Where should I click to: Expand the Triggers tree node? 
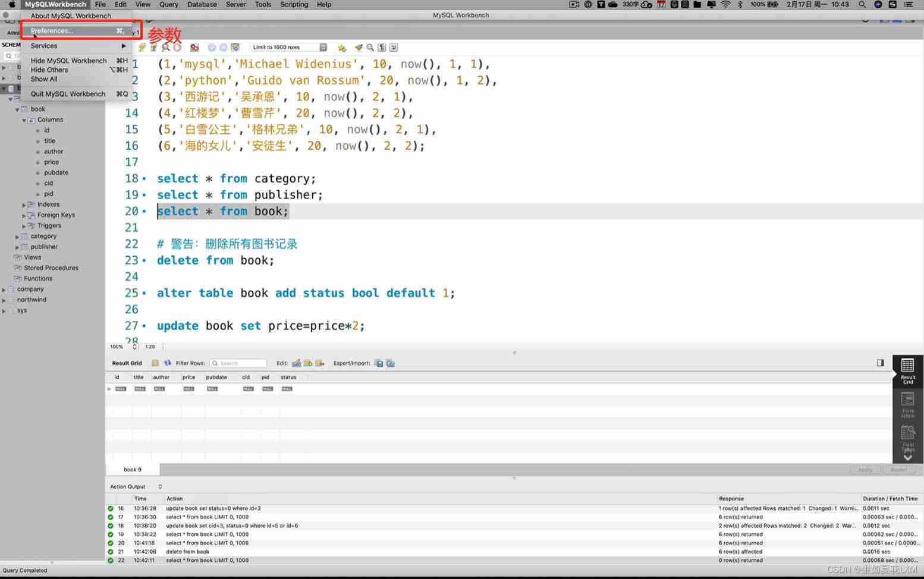(x=24, y=226)
